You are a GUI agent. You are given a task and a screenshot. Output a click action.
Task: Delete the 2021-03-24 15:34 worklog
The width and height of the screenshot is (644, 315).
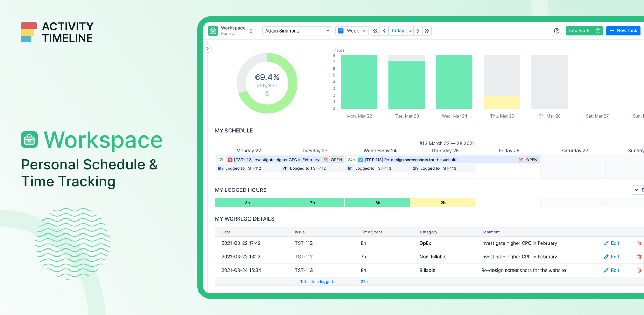[639, 271]
